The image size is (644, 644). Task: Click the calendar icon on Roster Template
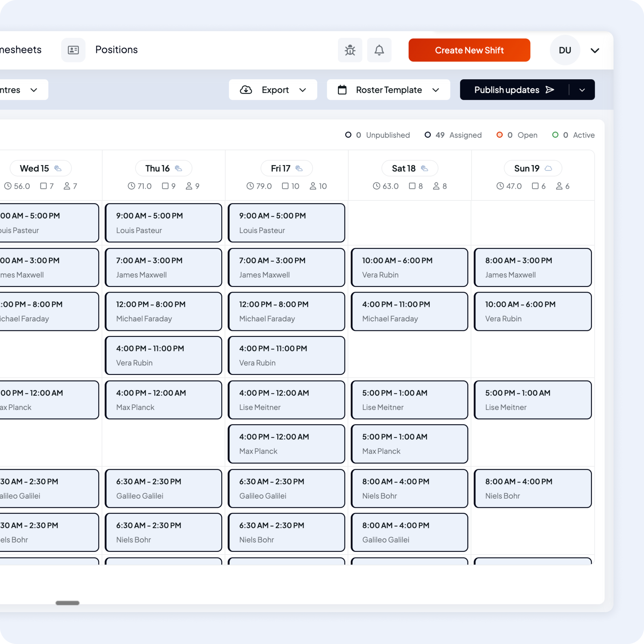point(342,90)
